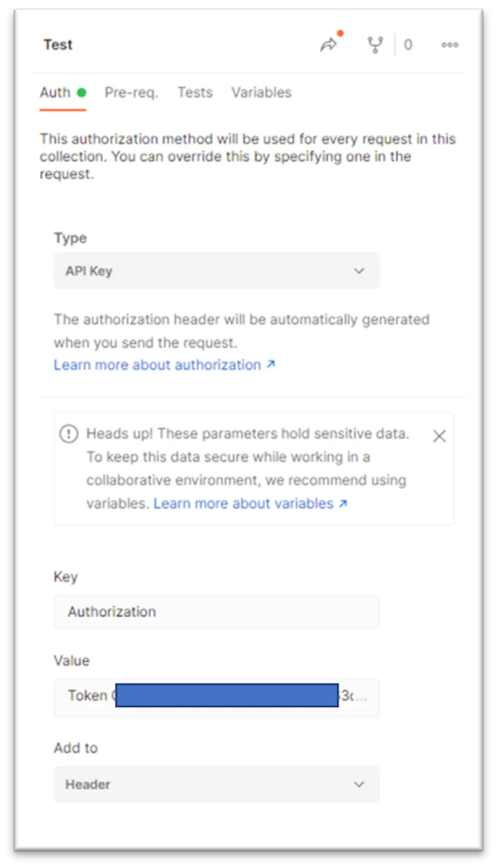
Task: Dismiss the Heads up warning banner
Action: [x=439, y=436]
